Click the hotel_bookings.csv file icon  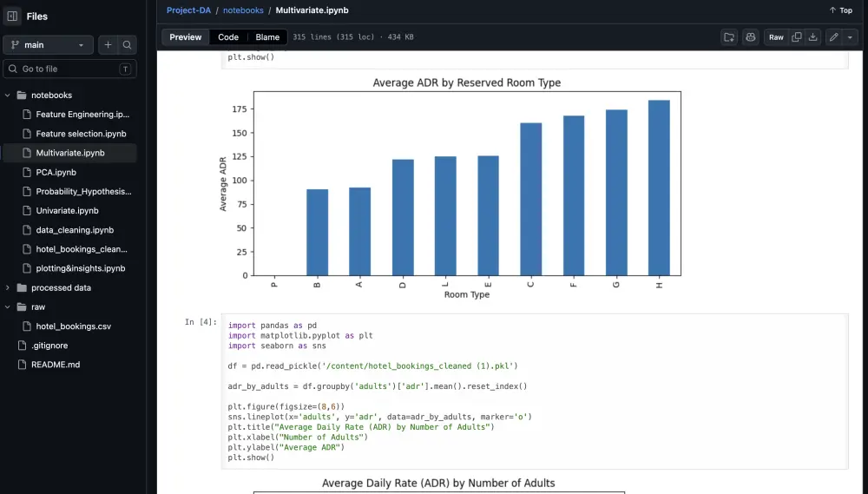click(x=27, y=326)
